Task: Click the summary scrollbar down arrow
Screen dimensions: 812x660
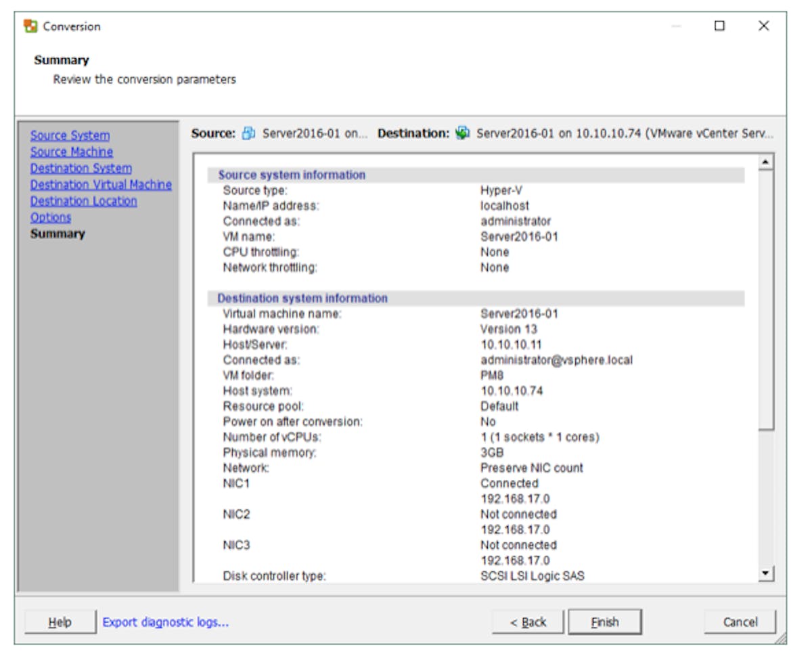Action: point(766,574)
